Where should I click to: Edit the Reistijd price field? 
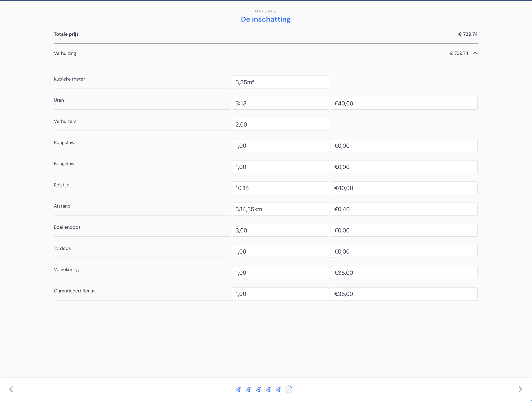[x=404, y=188]
